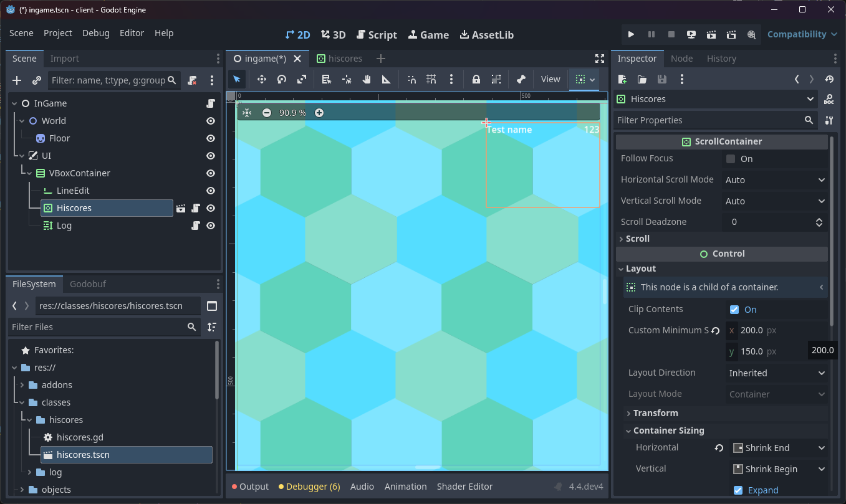Enable the Pan Mode hand tool
Viewport: 846px width, 504px height.
367,79
